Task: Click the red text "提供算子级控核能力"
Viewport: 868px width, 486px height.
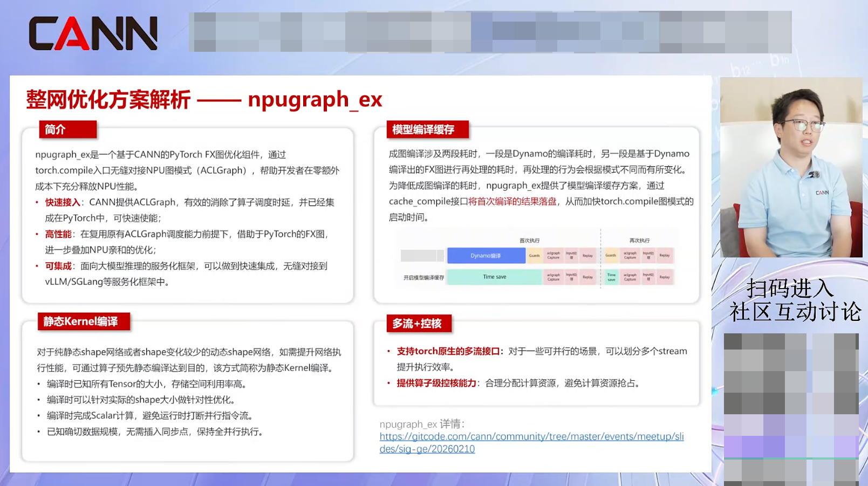Action: coord(436,383)
